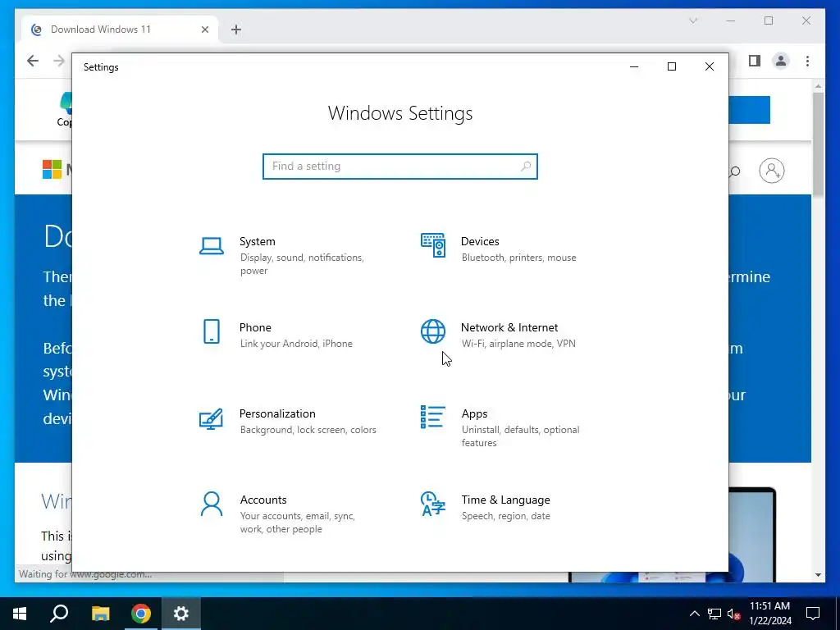Open File Explorer from the taskbar
The height and width of the screenshot is (630, 840).
coord(100,614)
